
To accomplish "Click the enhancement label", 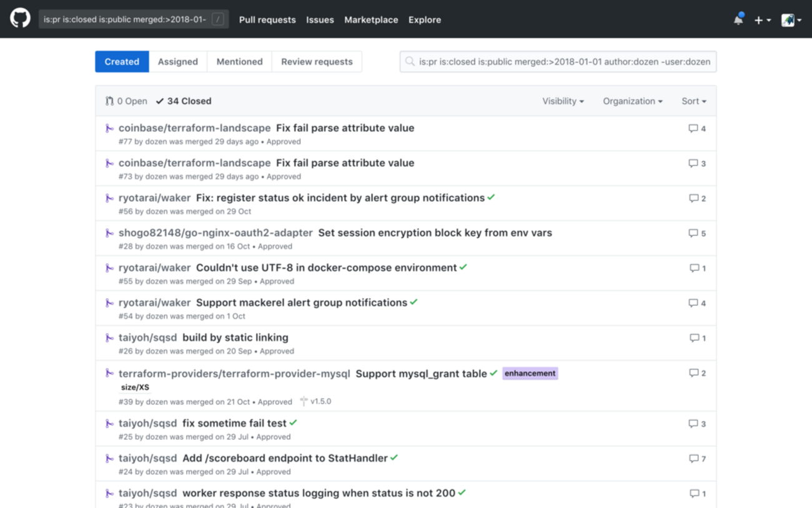I will click(530, 373).
